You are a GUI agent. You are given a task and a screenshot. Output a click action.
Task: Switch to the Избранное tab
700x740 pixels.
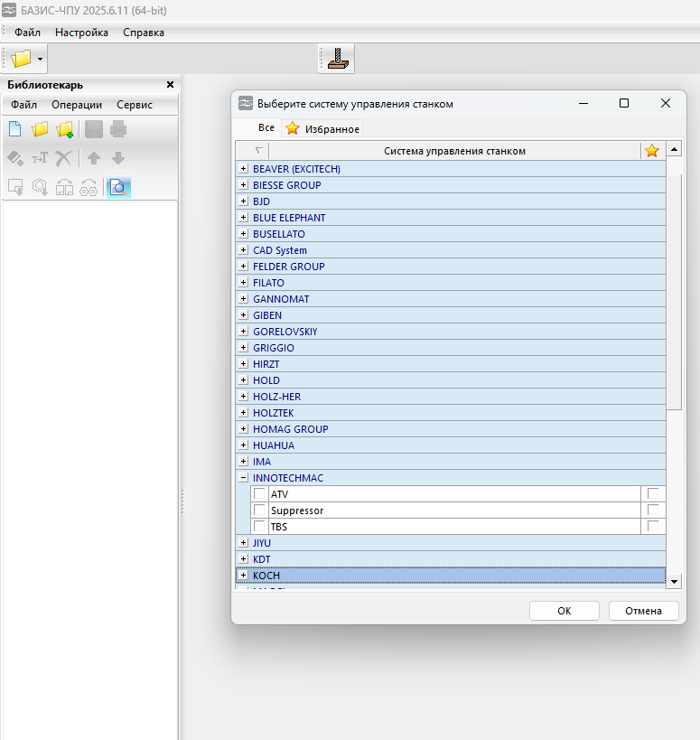(x=322, y=129)
